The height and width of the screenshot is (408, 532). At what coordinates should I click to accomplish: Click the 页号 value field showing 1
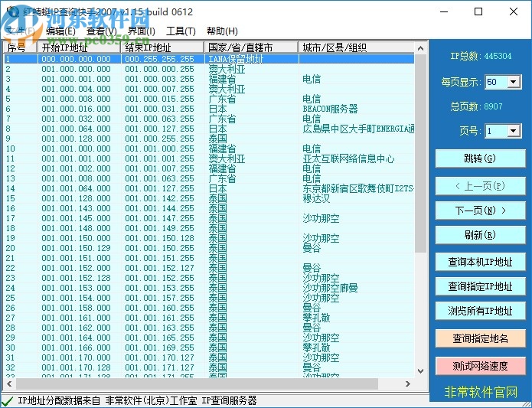tap(496, 131)
